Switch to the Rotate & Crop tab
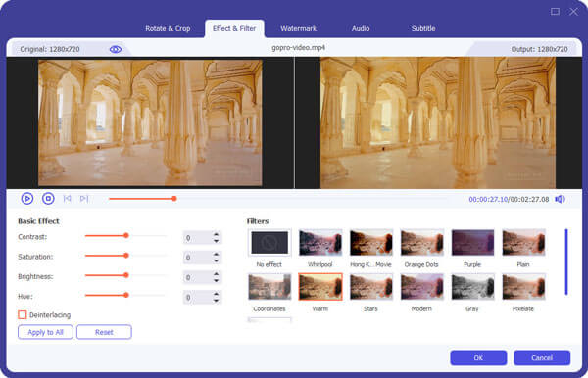588x378 pixels. coord(168,28)
